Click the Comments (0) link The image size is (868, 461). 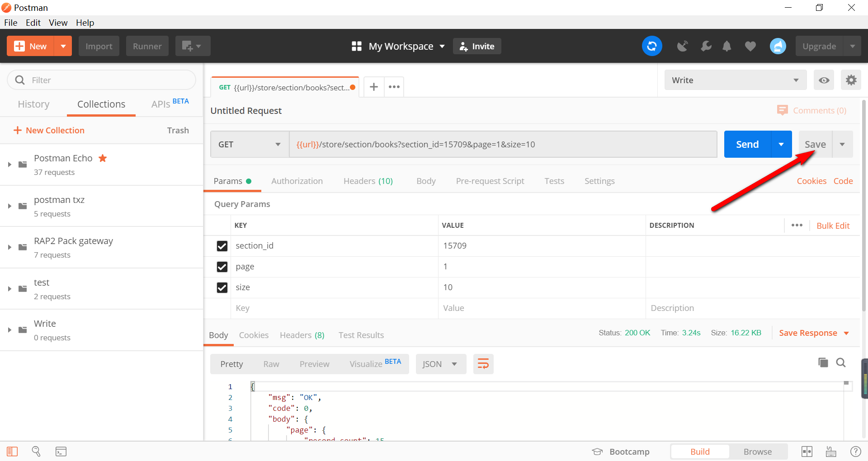(812, 110)
